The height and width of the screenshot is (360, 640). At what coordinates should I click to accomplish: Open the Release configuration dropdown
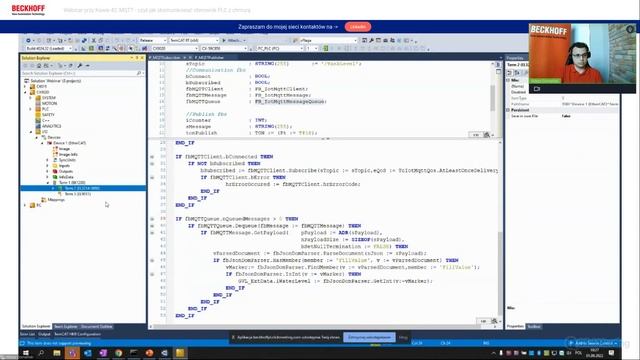(152, 40)
